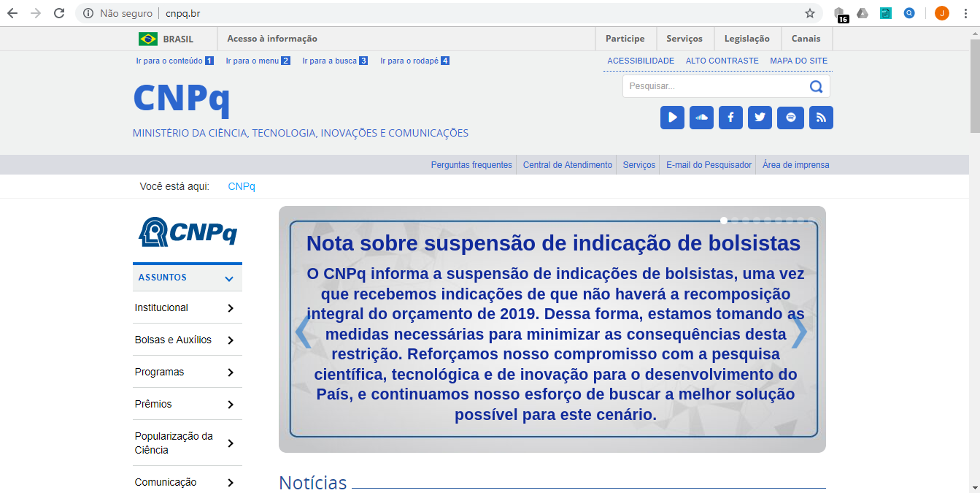980x493 pixels.
Task: Open the Google Drive extension
Action: tap(863, 13)
